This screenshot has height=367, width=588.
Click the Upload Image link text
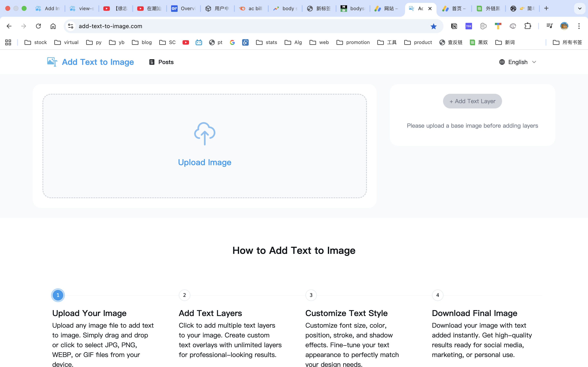(x=205, y=162)
